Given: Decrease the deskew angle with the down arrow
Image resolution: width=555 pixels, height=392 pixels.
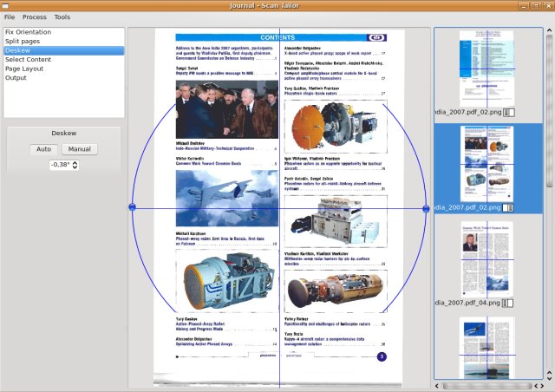Looking at the screenshot, I should (x=75, y=167).
